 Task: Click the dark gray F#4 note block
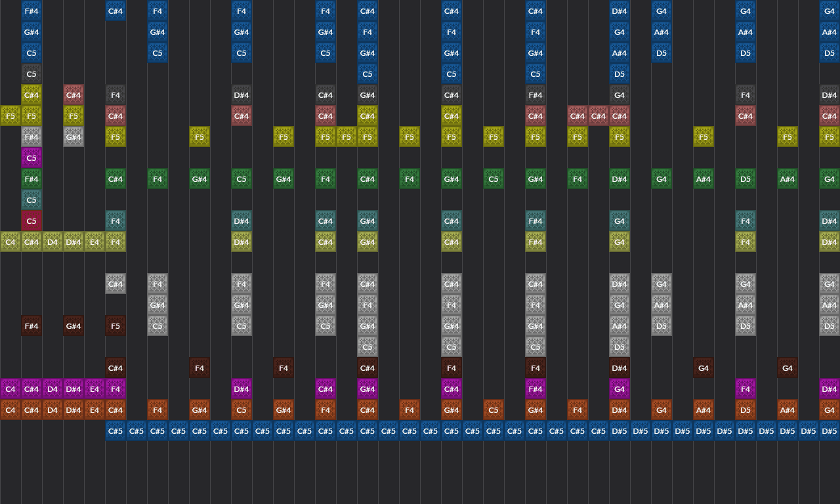point(535,95)
